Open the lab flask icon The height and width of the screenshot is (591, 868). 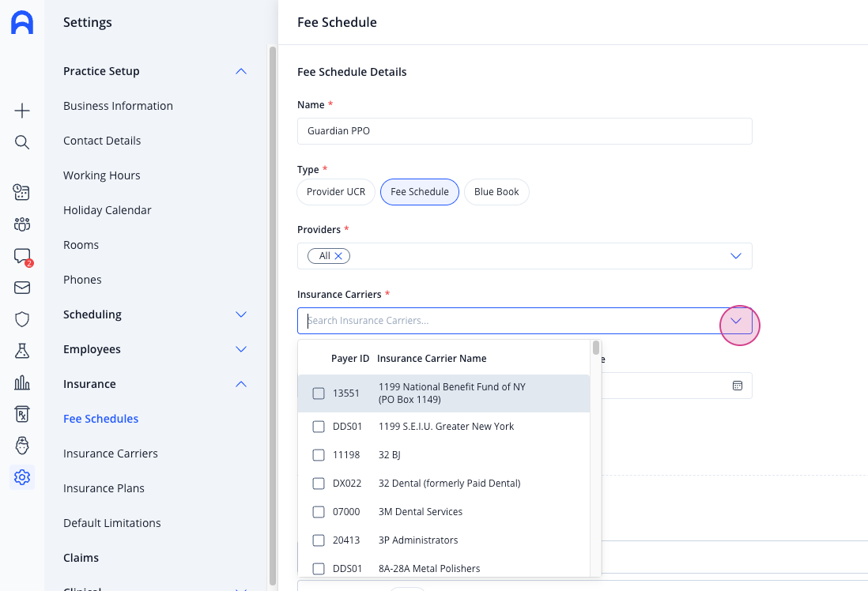[x=22, y=351]
